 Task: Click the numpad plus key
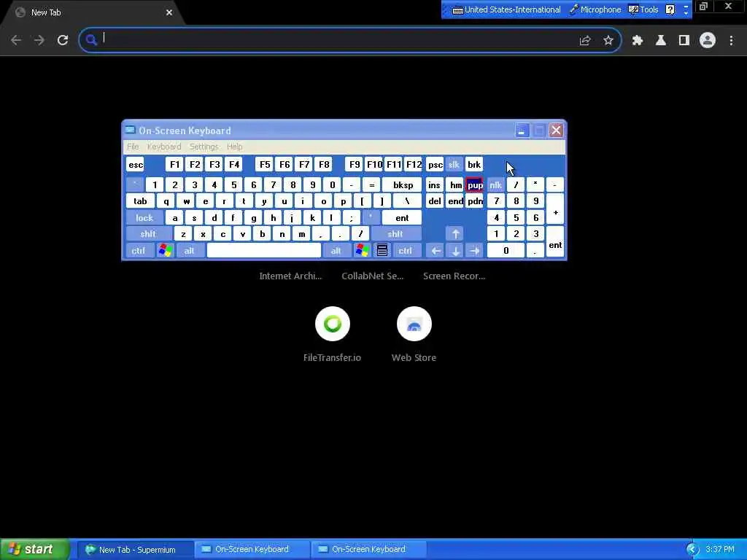555,209
